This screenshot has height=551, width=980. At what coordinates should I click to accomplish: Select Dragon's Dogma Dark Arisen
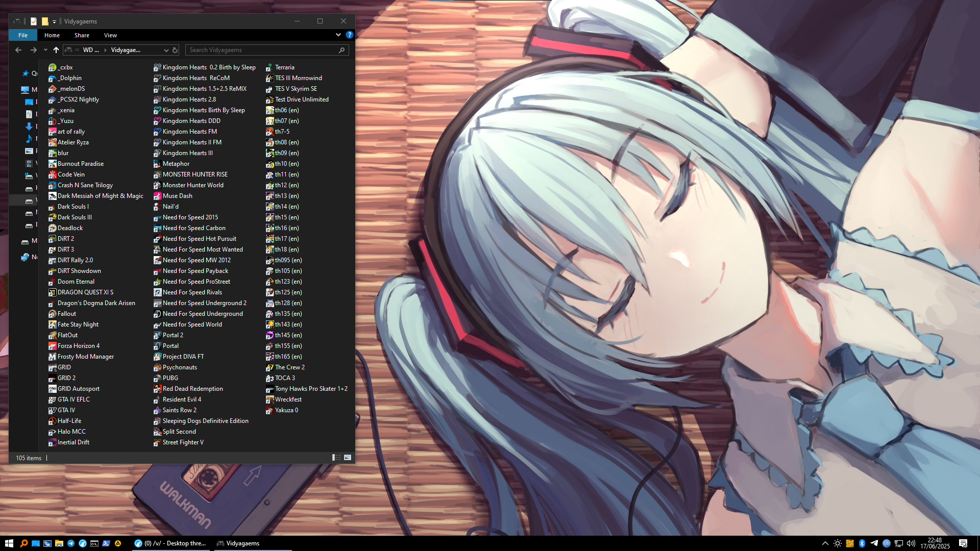pos(92,303)
